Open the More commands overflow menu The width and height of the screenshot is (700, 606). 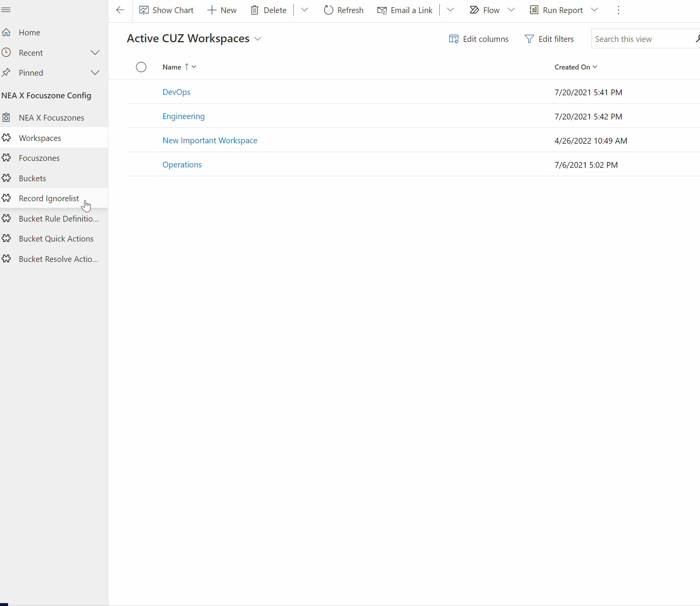click(618, 10)
